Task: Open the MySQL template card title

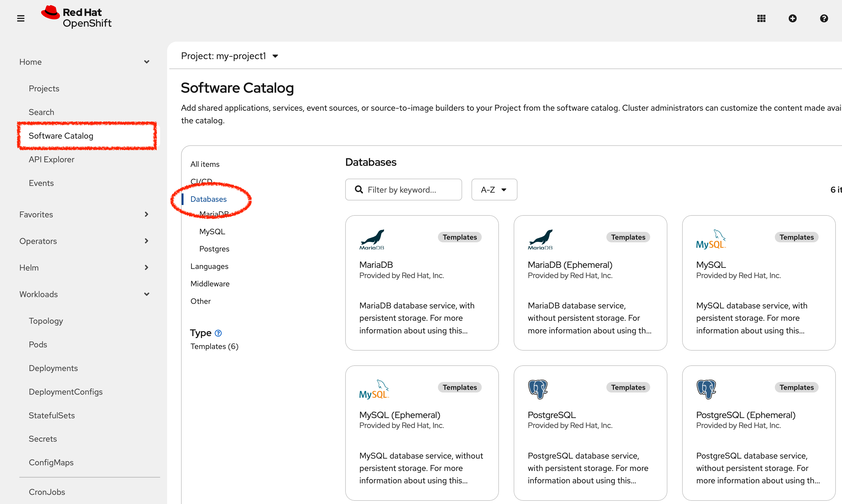Action: pyautogui.click(x=711, y=265)
